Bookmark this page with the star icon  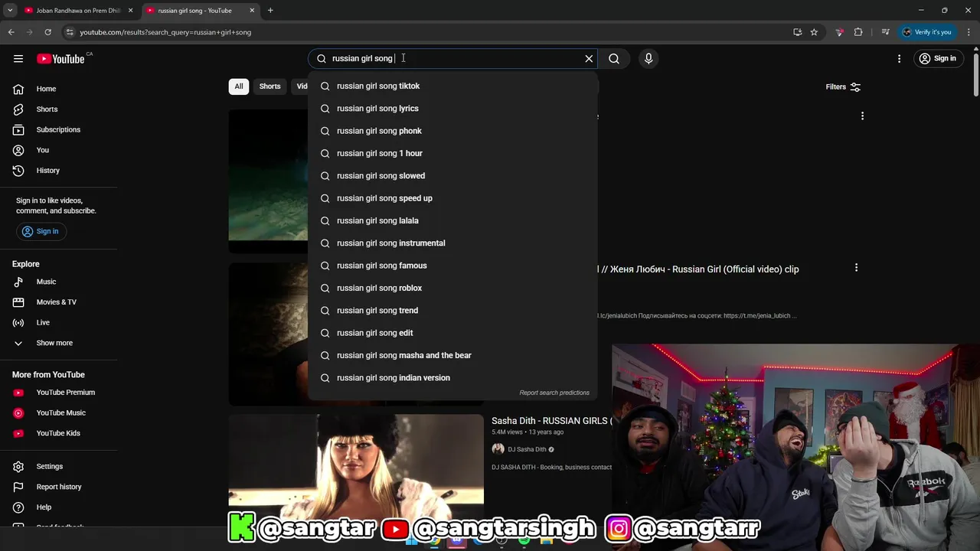pos(814,32)
